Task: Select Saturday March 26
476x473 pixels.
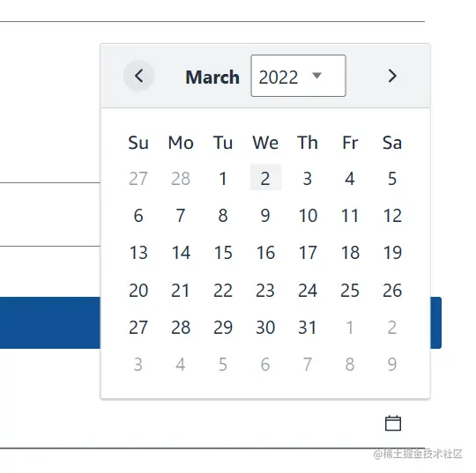Action: [392, 290]
